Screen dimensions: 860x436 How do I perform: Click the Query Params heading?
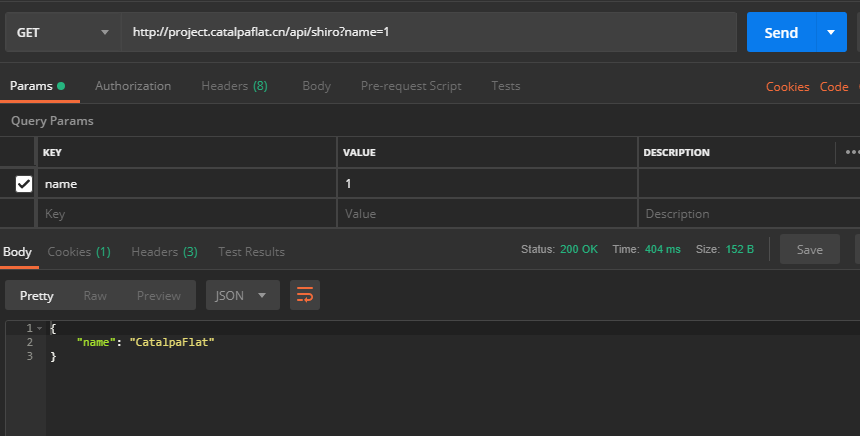pyautogui.click(x=52, y=121)
